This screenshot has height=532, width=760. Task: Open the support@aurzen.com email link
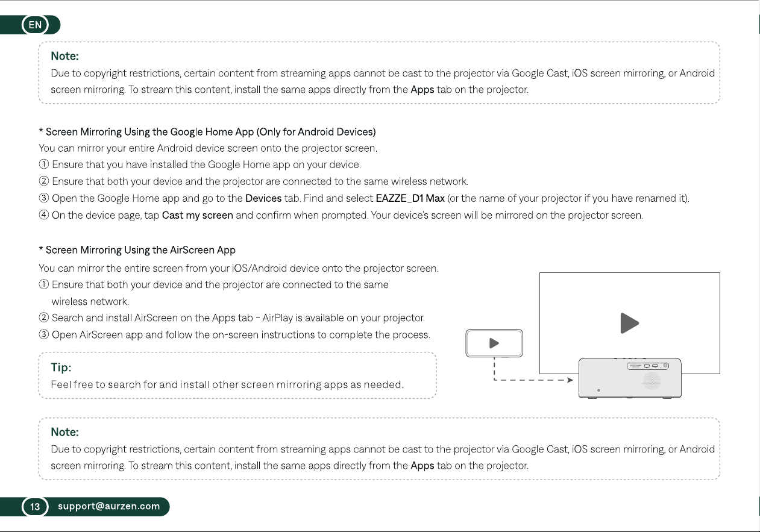109,506
